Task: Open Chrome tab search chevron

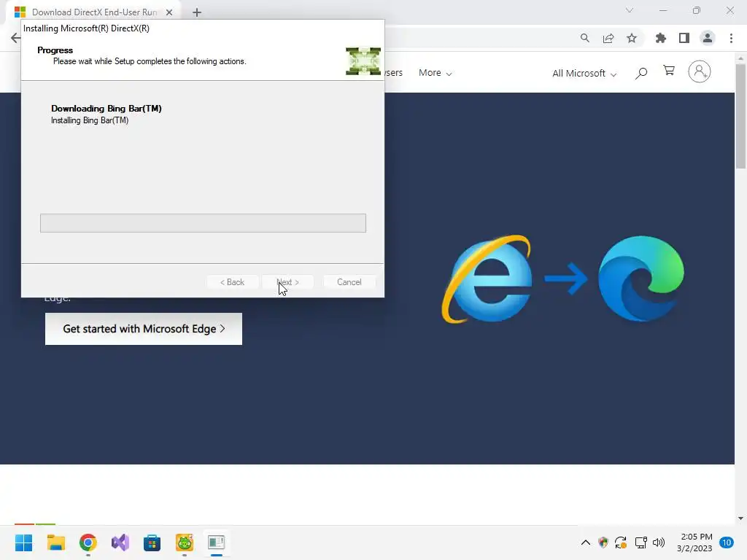Action: click(x=630, y=10)
